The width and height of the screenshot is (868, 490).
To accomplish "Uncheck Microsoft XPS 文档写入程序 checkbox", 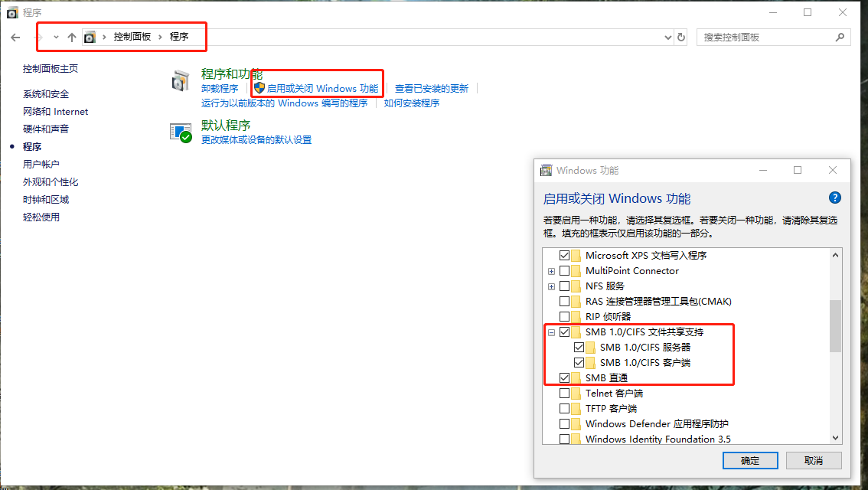I will pos(565,255).
